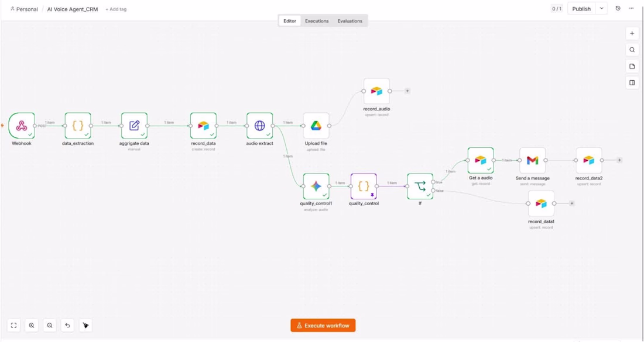Click the 0 / 1 counter badge
Screen dimensions: 644x342
(x=557, y=9)
